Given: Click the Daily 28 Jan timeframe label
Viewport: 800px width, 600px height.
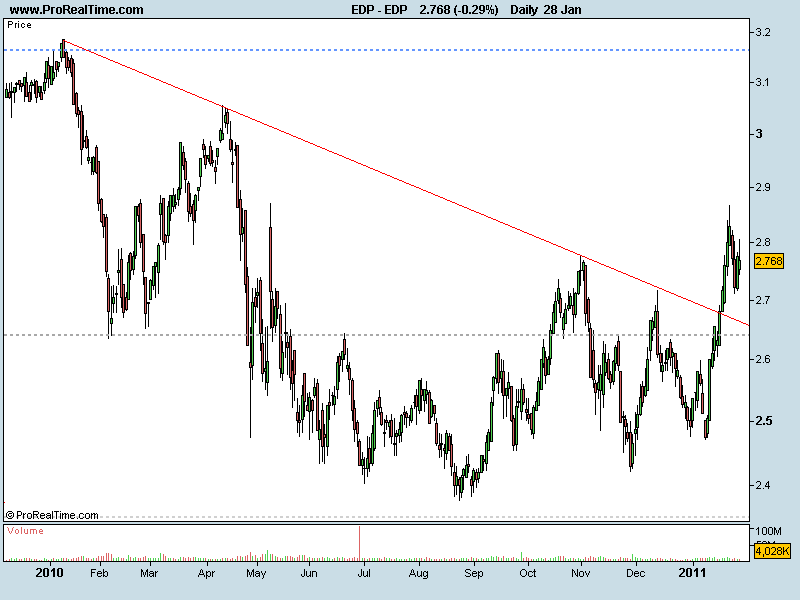Looking at the screenshot, I should click(545, 10).
